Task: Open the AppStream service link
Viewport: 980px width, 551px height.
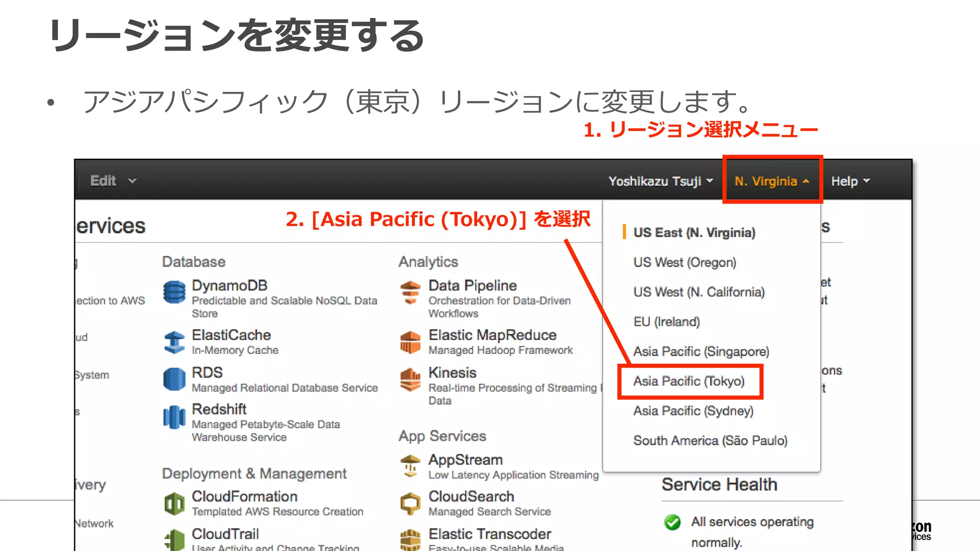Action: [x=466, y=460]
